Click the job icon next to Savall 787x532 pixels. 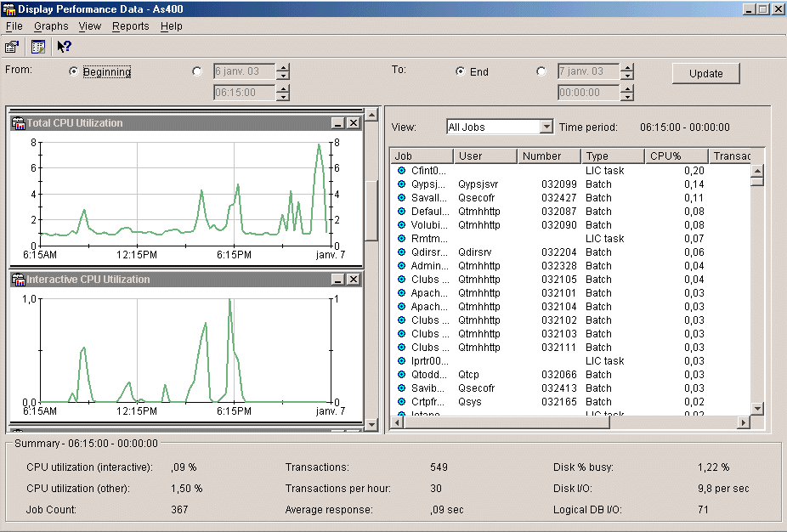pyautogui.click(x=401, y=198)
